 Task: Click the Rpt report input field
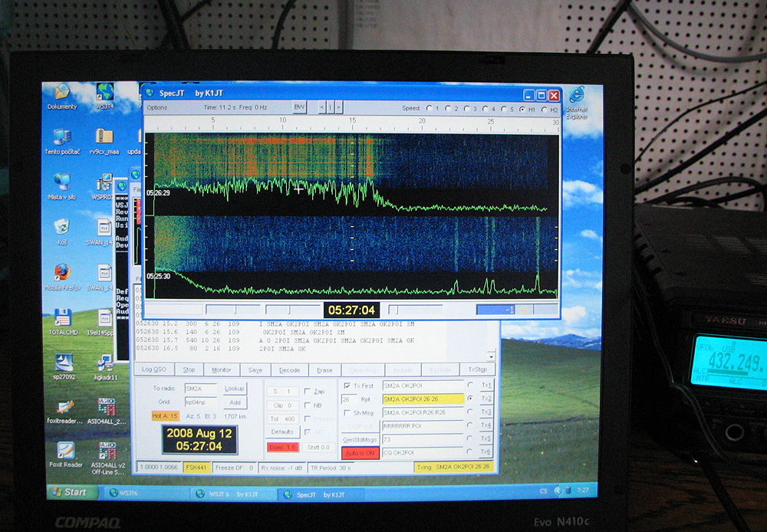(349, 399)
